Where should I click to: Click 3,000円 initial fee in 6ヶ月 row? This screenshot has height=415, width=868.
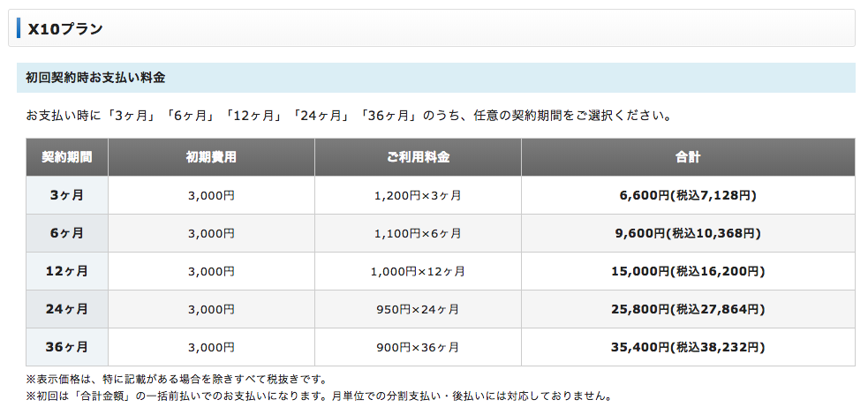pos(211,233)
